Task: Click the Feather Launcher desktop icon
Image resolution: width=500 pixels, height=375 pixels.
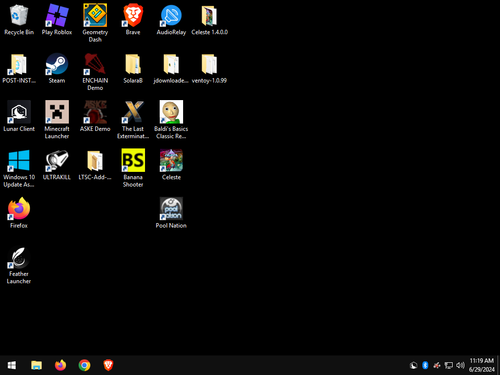Action: (x=19, y=265)
